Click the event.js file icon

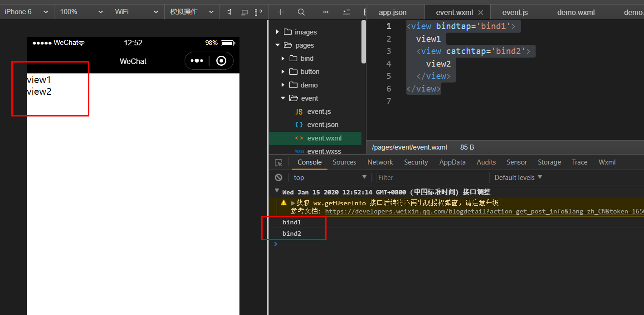[299, 111]
